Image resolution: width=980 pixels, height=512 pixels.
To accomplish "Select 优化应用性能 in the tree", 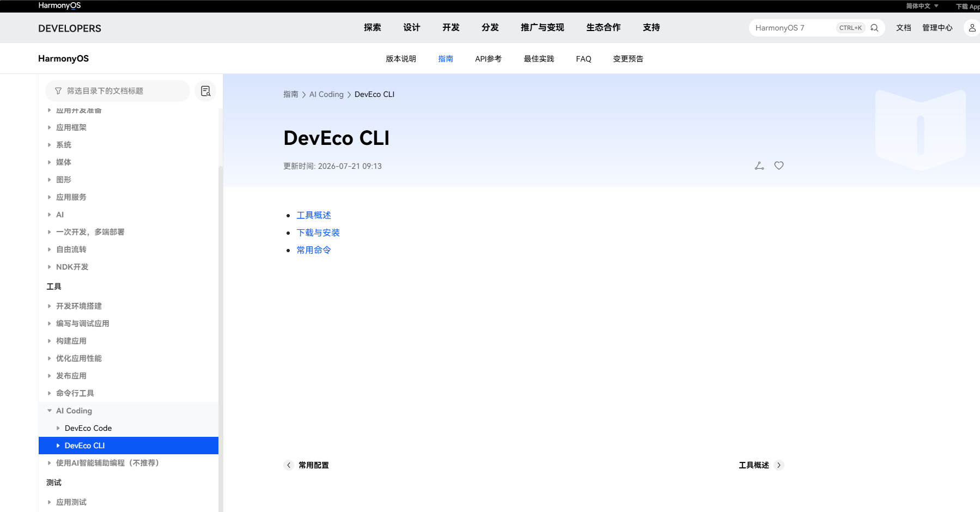I will coord(79,358).
